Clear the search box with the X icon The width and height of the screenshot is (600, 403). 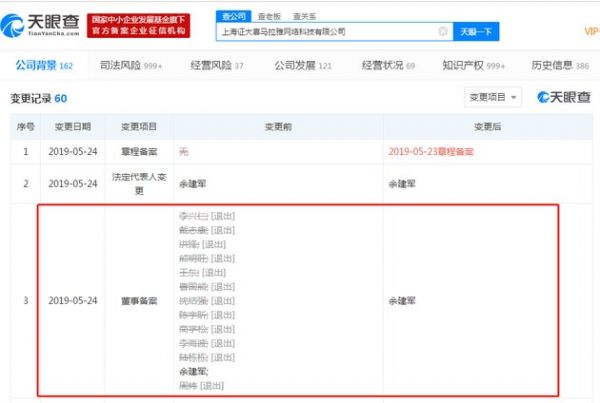(442, 31)
